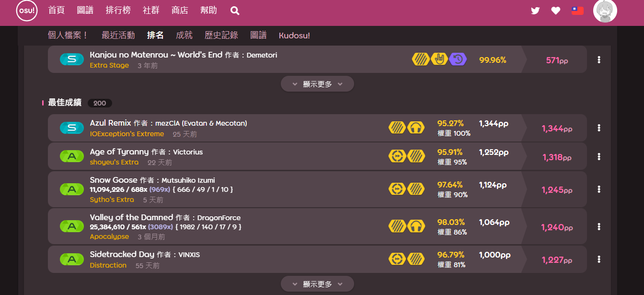Open more options for Age of Tyranny score
Image resolution: width=644 pixels, height=295 pixels.
click(599, 156)
